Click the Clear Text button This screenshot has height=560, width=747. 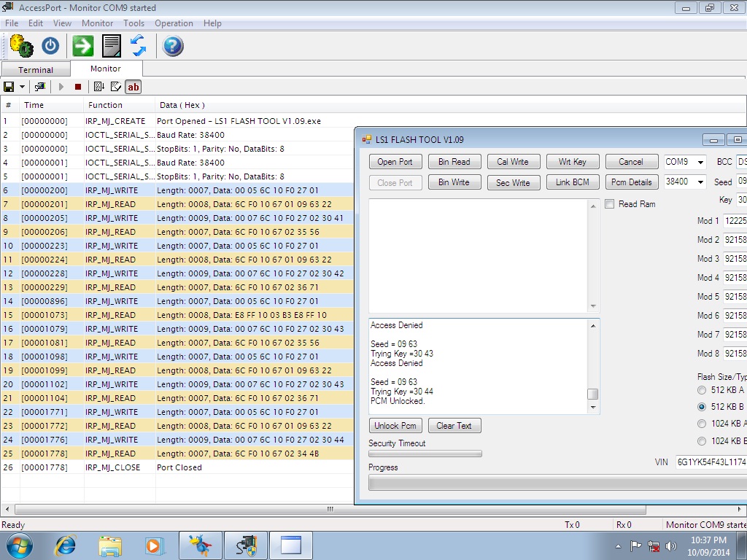454,426
